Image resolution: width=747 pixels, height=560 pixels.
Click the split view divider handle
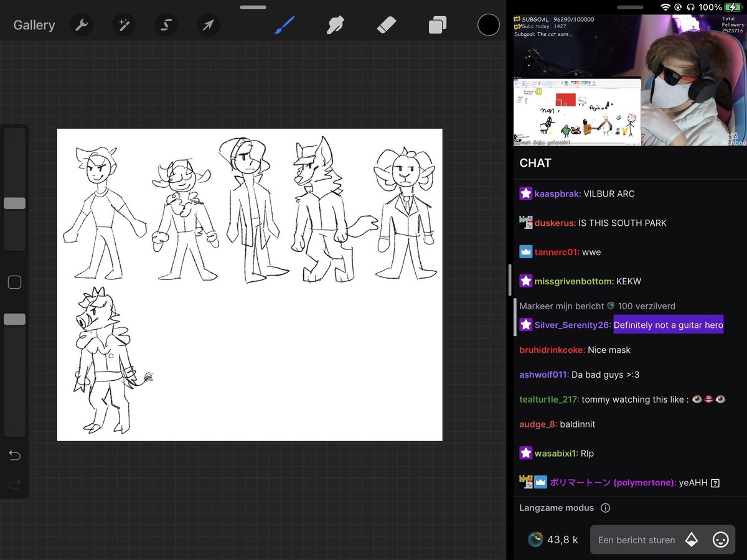pyautogui.click(x=510, y=280)
